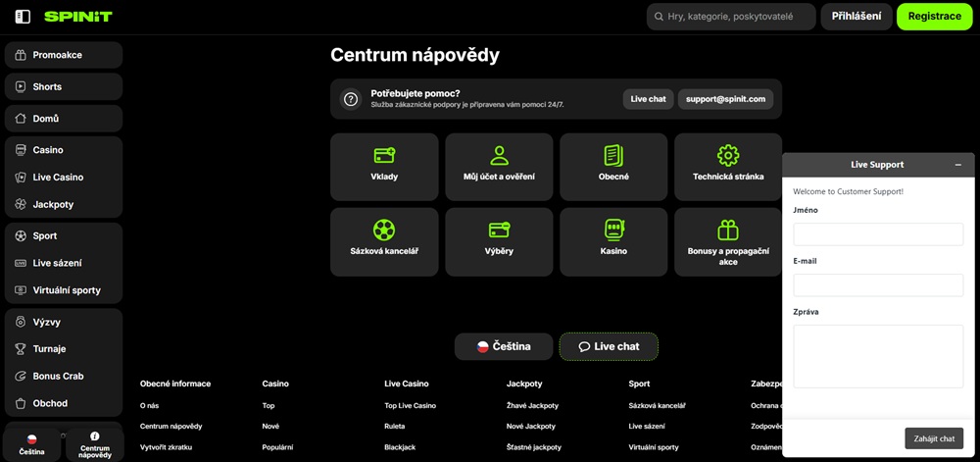Open Bonusy a propagační akce category
This screenshot has height=462, width=980.
tap(727, 241)
